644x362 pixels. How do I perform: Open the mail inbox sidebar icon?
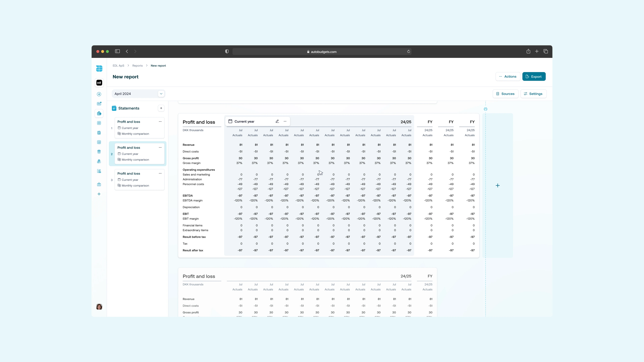[x=99, y=104]
